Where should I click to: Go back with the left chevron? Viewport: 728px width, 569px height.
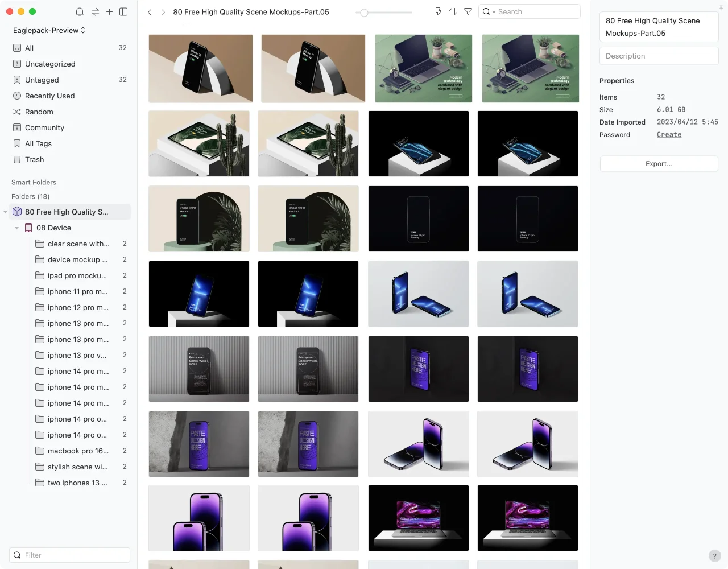click(x=150, y=12)
